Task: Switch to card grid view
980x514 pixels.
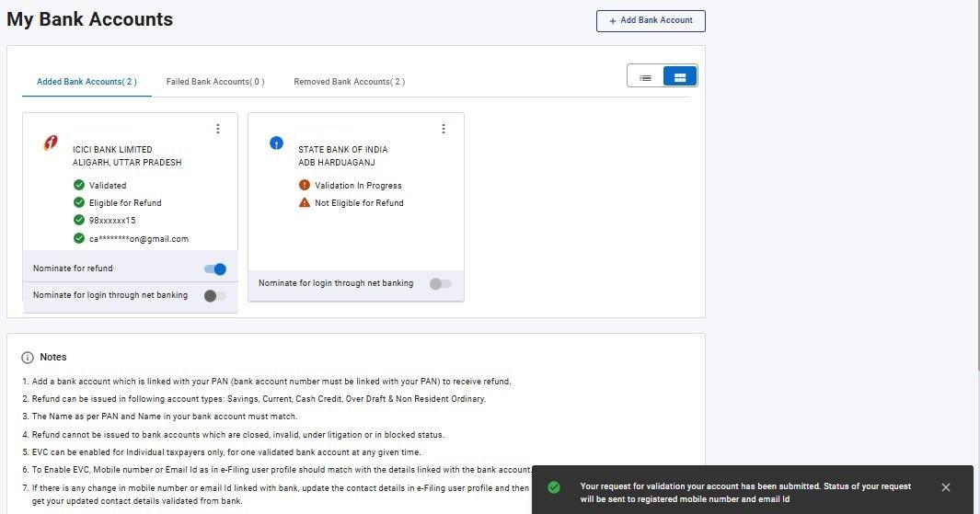Action: point(680,77)
